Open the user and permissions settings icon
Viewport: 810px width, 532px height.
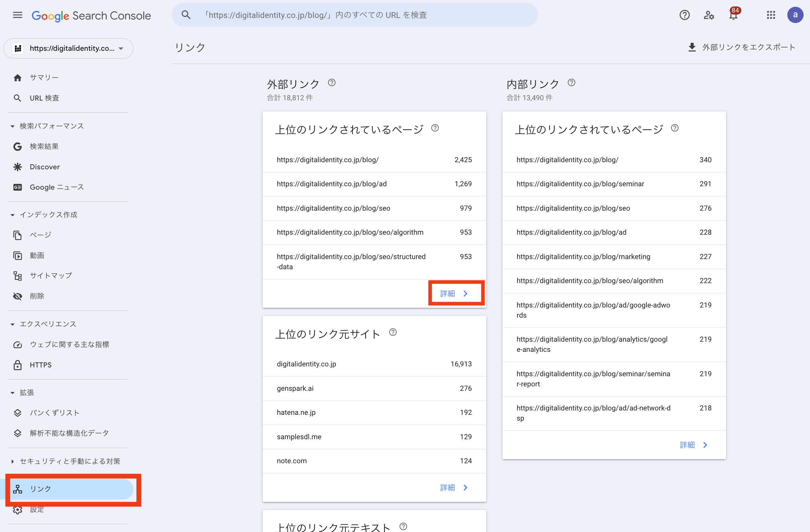click(708, 15)
